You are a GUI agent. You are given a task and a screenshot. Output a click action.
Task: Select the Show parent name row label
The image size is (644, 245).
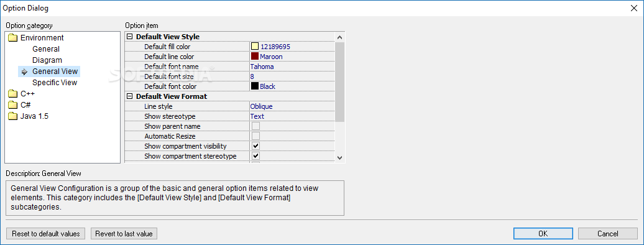[172, 126]
